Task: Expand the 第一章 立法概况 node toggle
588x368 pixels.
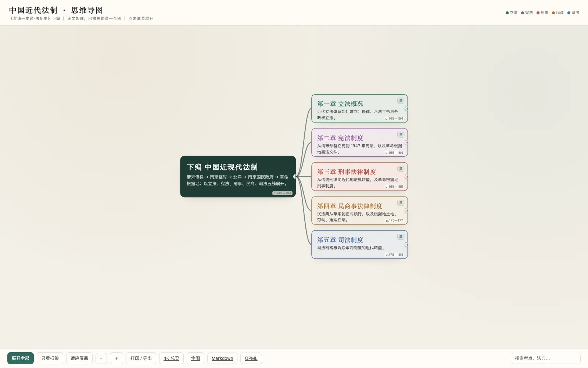Action: [x=407, y=109]
